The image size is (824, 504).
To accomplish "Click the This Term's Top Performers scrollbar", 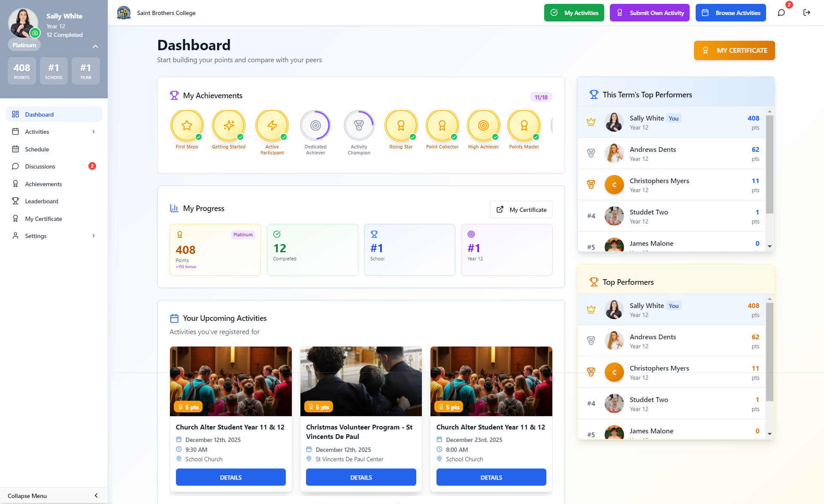I will coord(769,164).
